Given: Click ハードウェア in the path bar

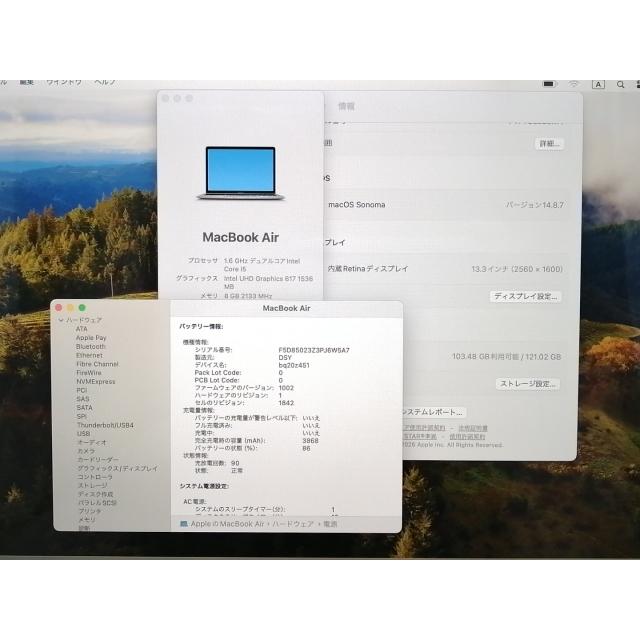Looking at the screenshot, I should (293, 524).
